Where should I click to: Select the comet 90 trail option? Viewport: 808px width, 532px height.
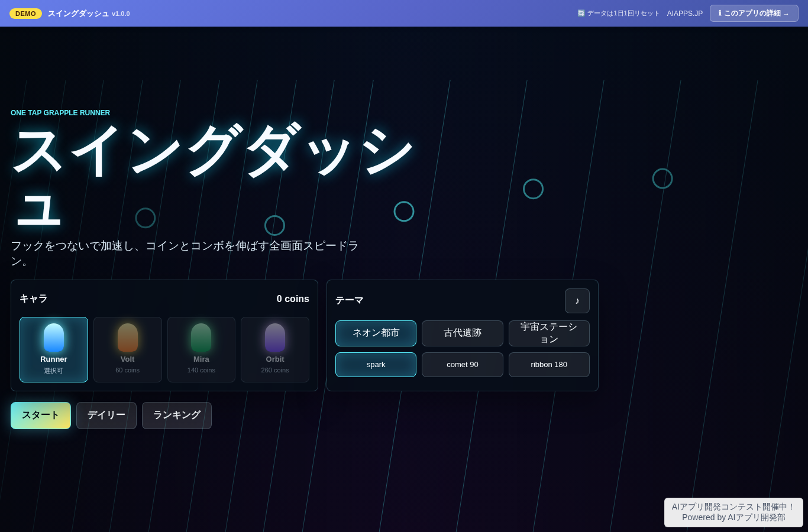point(463,365)
